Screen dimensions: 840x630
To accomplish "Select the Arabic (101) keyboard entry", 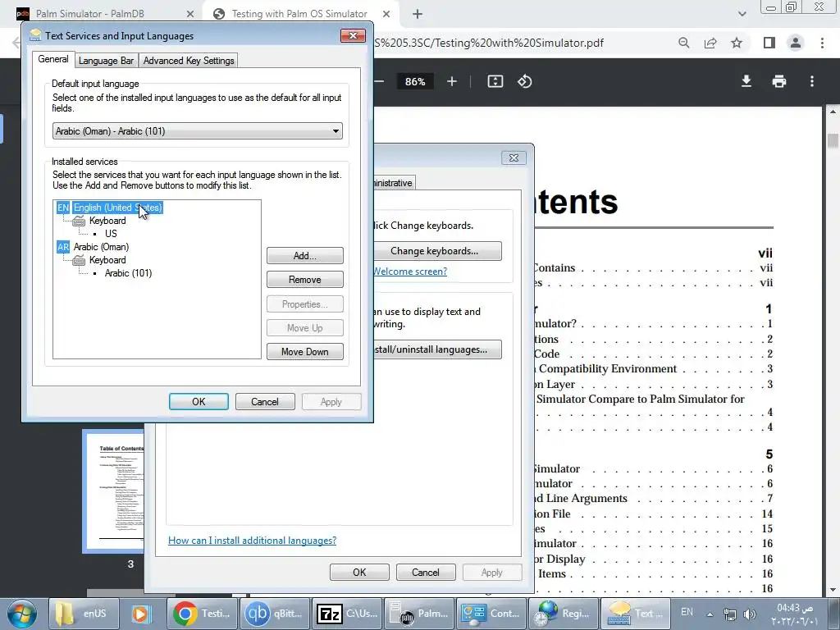I will (128, 273).
